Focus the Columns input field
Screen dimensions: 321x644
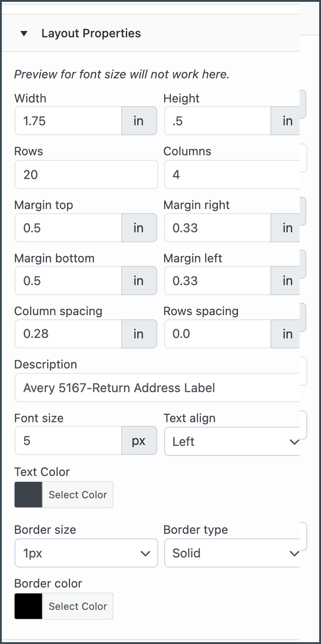tap(232, 174)
